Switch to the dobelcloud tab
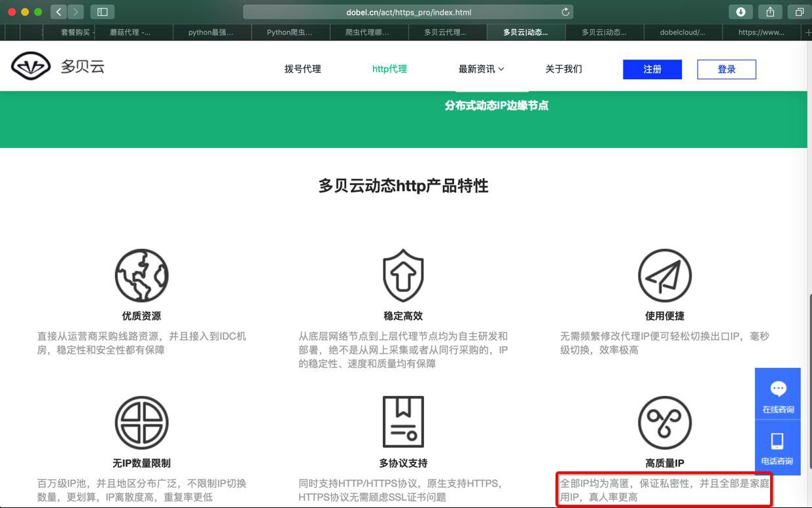The width and height of the screenshot is (812, 508). pyautogui.click(x=684, y=32)
